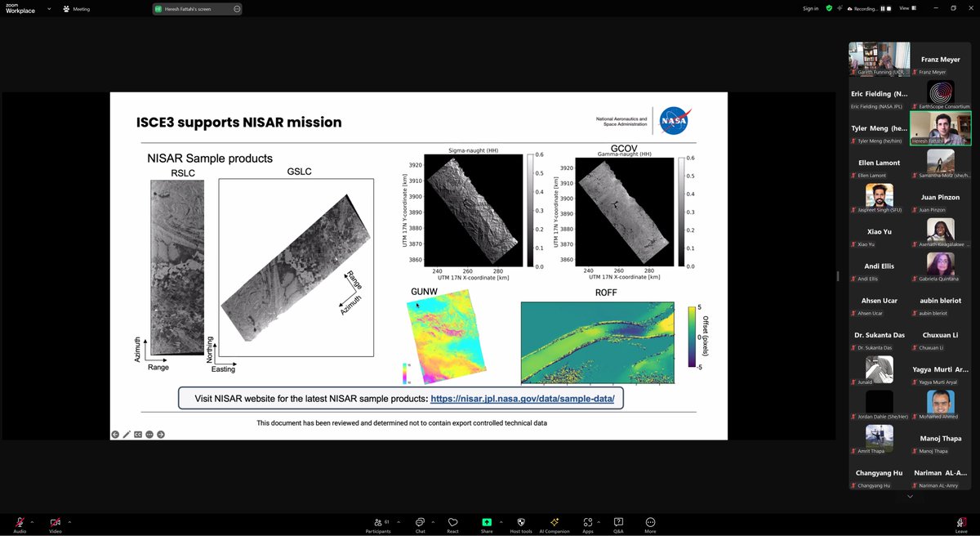This screenshot has height=536, width=980.
Task: Select Jaspreet Singh (SFU) participant tile
Action: [879, 198]
